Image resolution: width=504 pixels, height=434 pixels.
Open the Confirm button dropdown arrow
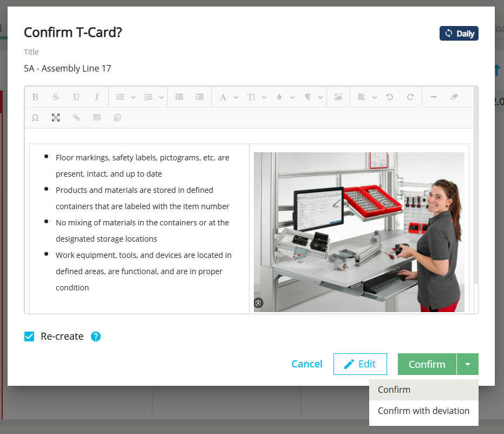pyautogui.click(x=468, y=364)
